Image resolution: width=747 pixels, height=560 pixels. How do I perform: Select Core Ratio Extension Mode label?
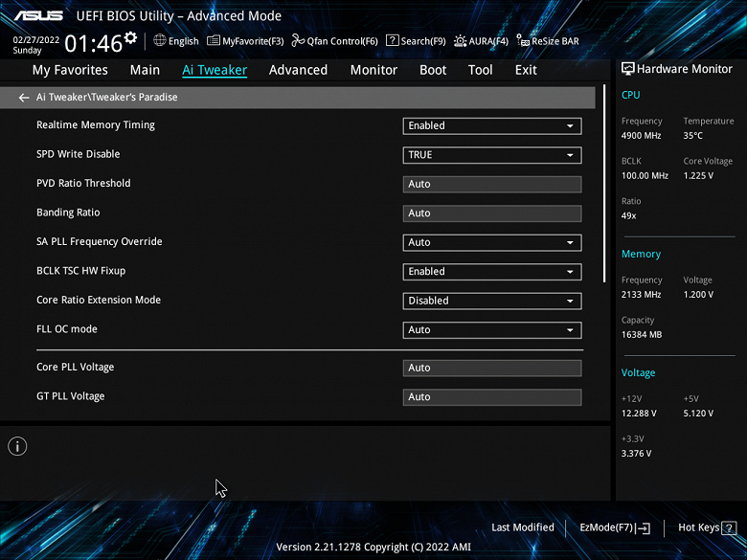pyautogui.click(x=99, y=300)
